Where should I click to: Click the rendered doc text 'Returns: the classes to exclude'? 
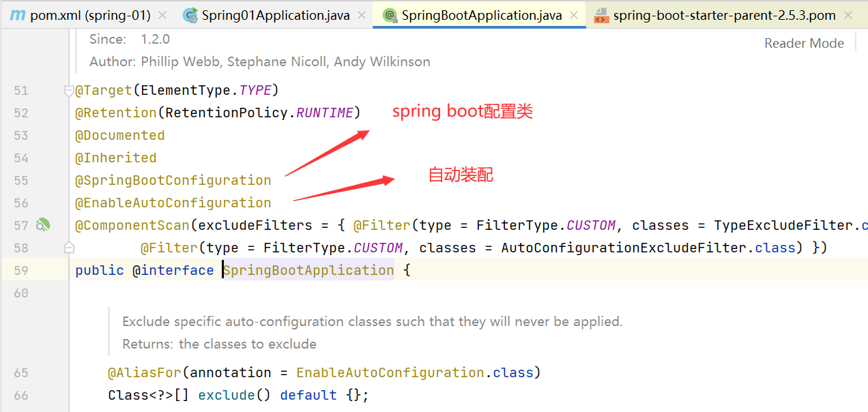pyautogui.click(x=219, y=344)
